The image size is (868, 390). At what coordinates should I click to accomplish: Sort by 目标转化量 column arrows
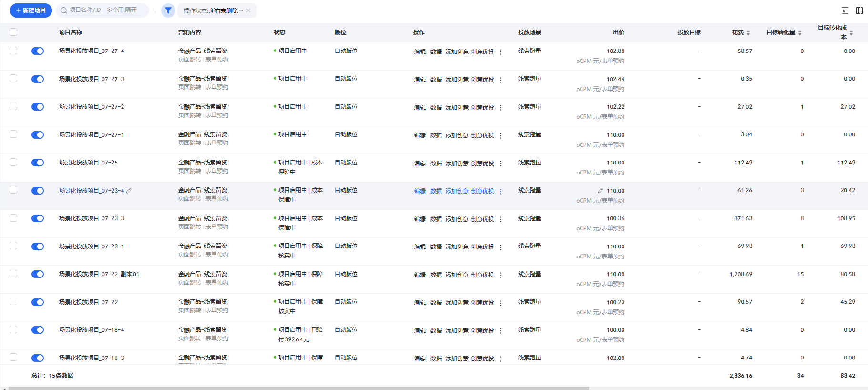(800, 33)
